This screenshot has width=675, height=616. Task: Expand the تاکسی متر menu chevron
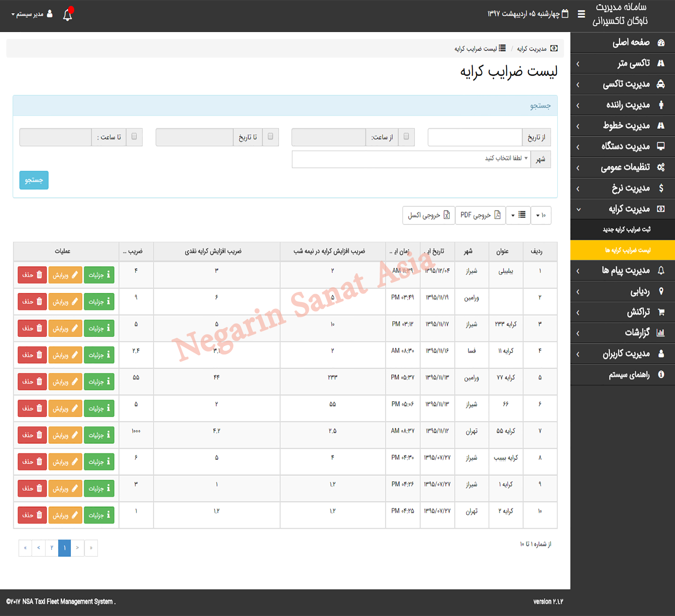click(578, 64)
